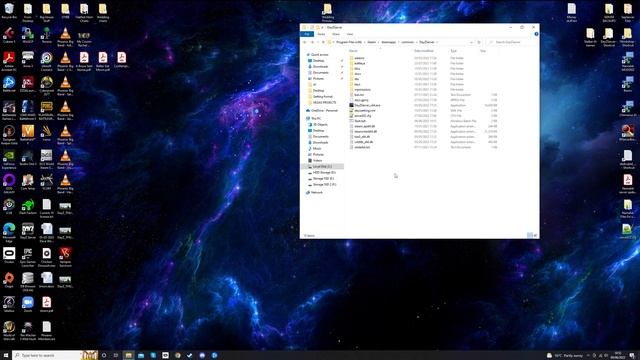The width and height of the screenshot is (640, 360).
Task: Select the Zoom desktop icon
Action: pyautogui.click(x=28, y=303)
